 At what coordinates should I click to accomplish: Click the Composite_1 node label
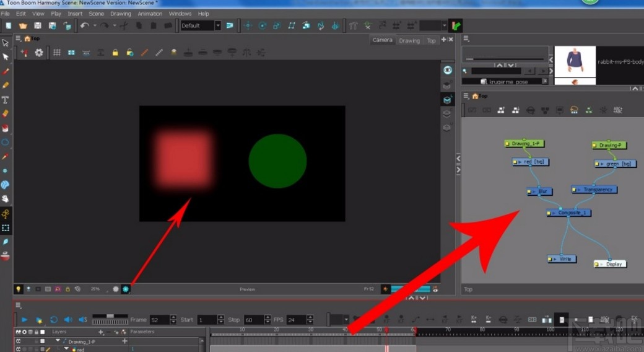click(572, 213)
